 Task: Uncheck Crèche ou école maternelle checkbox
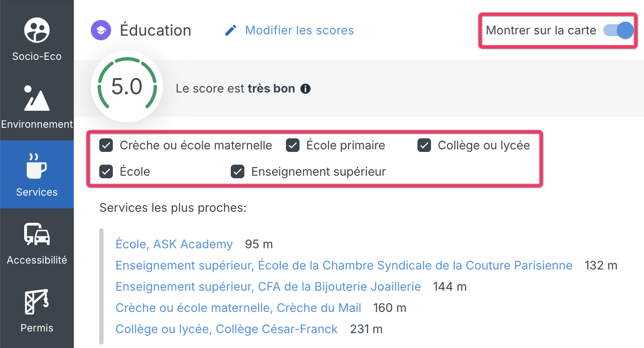(106, 146)
